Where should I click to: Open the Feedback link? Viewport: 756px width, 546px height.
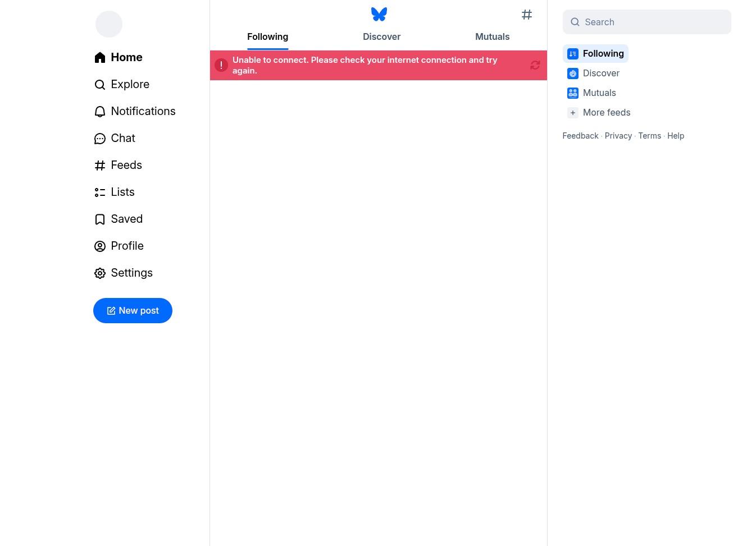click(x=580, y=136)
